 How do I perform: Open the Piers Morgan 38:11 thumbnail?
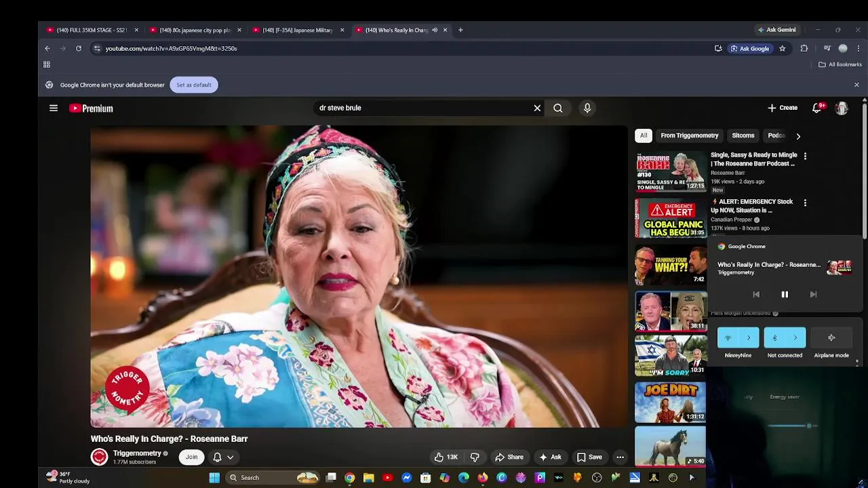671,311
